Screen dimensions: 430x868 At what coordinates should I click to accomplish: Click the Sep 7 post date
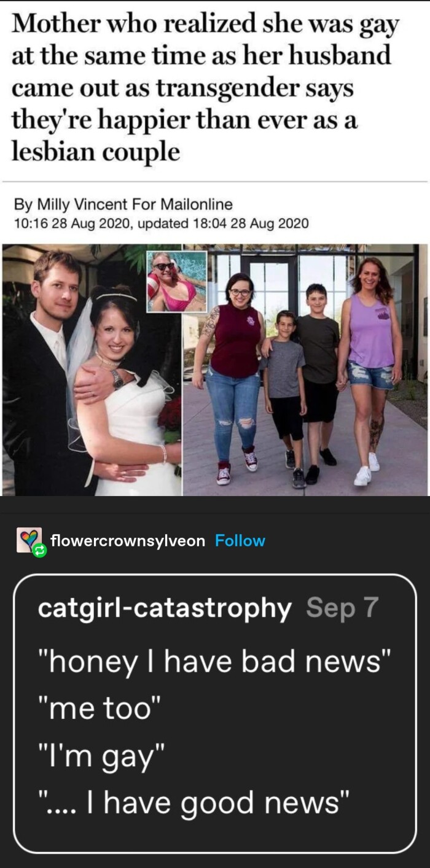point(342,608)
